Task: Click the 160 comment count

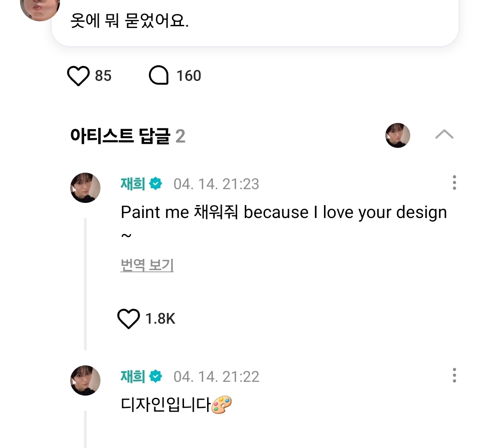Action: pyautogui.click(x=189, y=76)
